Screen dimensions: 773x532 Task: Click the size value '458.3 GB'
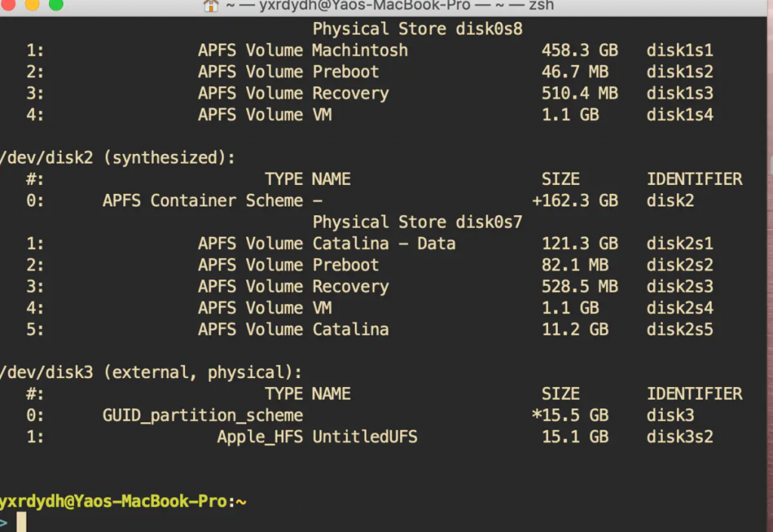tap(580, 51)
